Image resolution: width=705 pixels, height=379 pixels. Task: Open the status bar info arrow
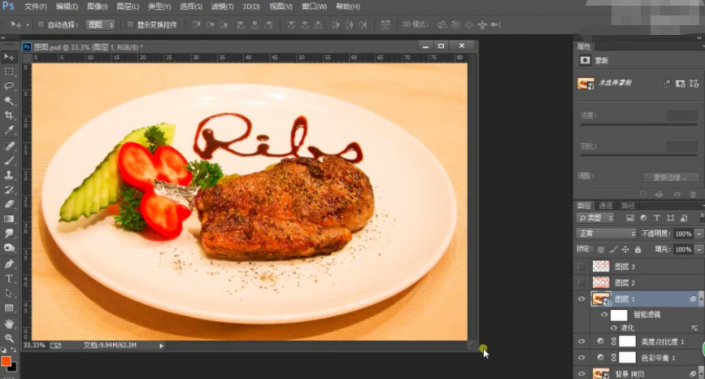click(161, 346)
